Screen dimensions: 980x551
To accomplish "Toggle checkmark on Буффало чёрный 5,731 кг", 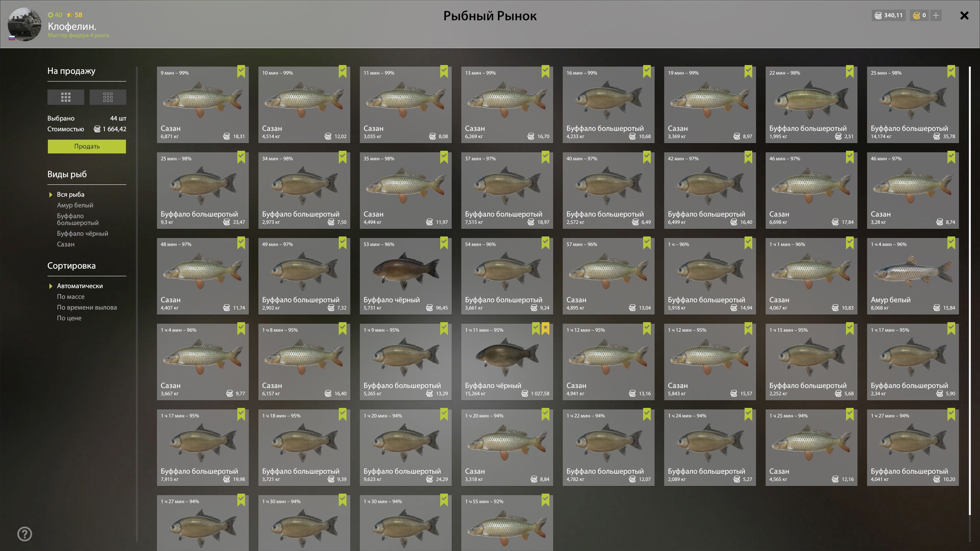I will pyautogui.click(x=444, y=243).
